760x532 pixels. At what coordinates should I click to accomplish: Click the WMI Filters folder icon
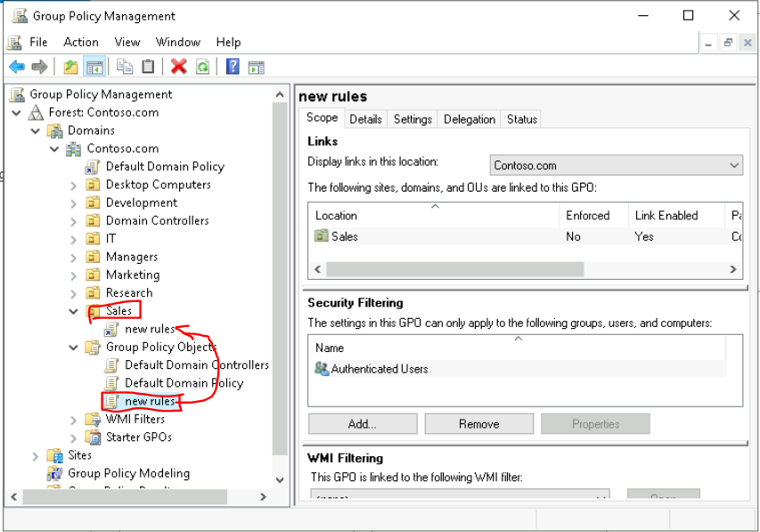(x=93, y=419)
